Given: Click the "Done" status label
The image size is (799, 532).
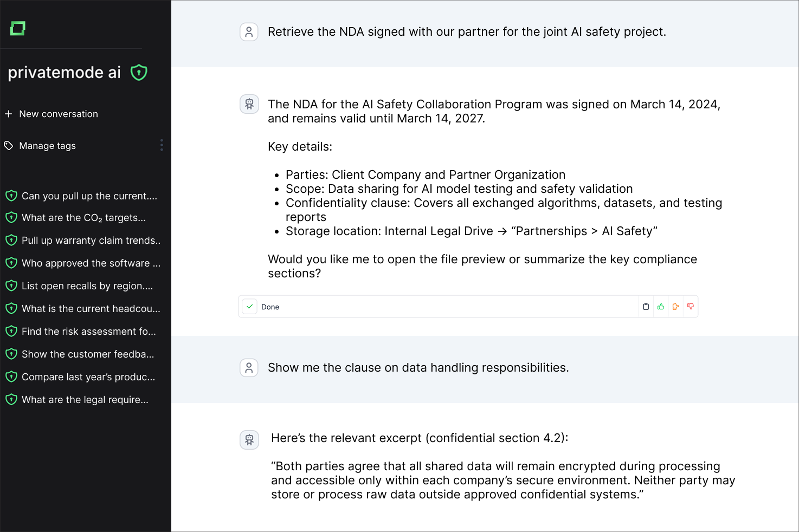Looking at the screenshot, I should [x=270, y=307].
